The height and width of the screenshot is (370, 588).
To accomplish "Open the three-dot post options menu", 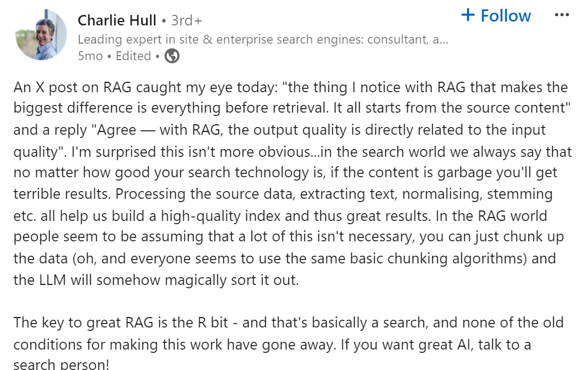I will pos(561,15).
